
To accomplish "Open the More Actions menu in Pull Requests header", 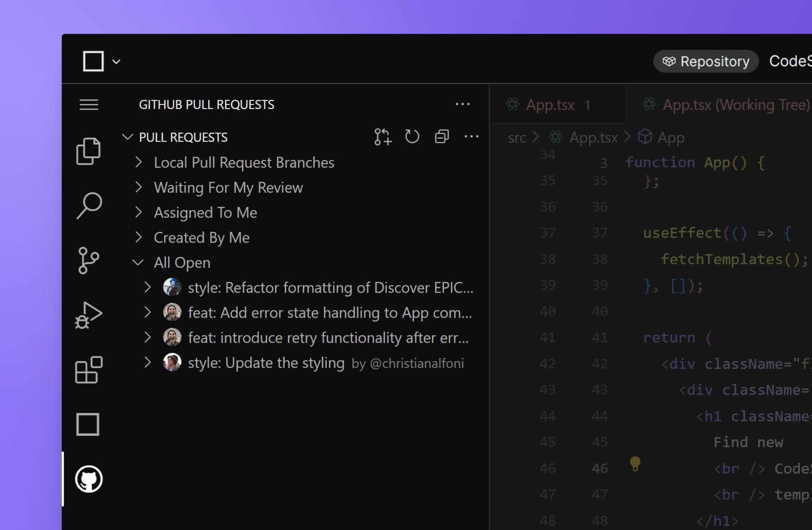I will pos(472,137).
